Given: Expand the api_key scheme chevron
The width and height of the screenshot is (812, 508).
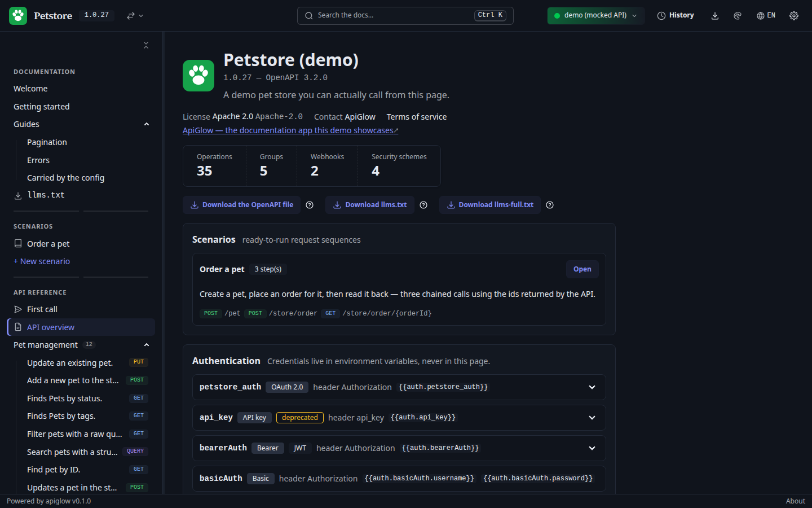Looking at the screenshot, I should [x=592, y=418].
